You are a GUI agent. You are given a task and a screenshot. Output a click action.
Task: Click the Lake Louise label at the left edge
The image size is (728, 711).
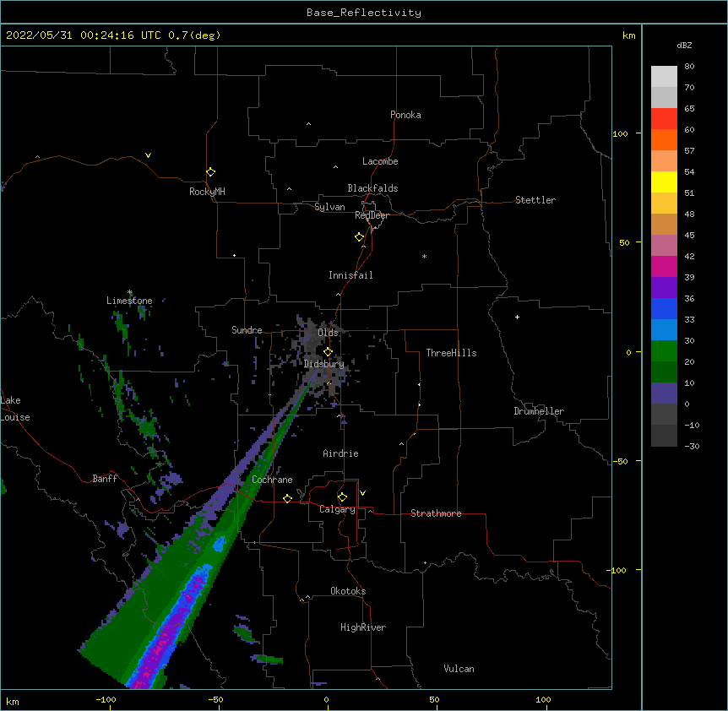coord(15,409)
